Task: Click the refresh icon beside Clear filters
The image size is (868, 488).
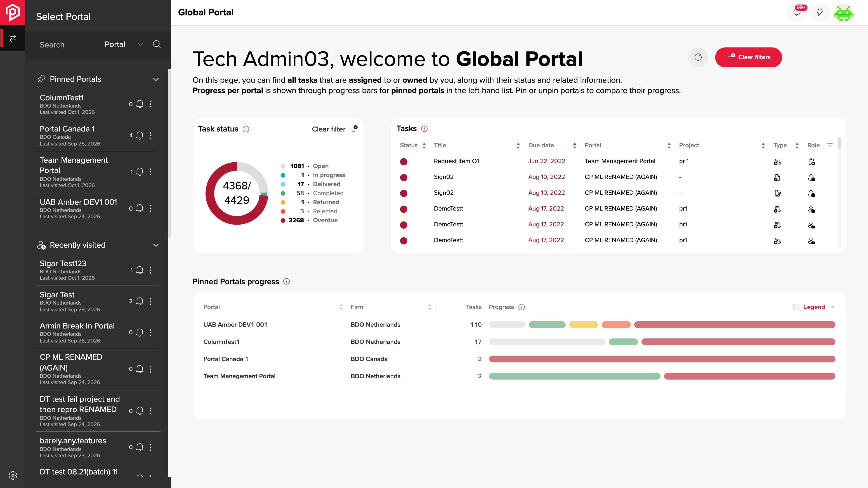Action: (698, 57)
